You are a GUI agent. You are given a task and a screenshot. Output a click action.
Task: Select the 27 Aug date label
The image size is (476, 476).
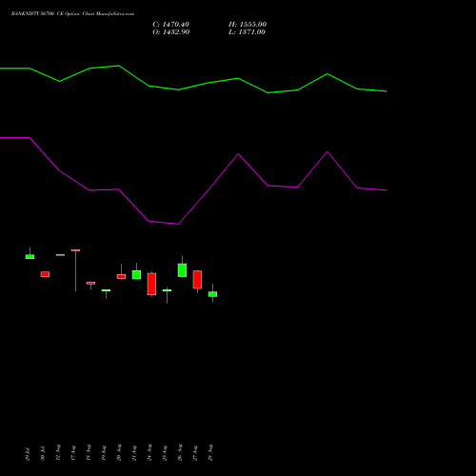tap(195, 452)
